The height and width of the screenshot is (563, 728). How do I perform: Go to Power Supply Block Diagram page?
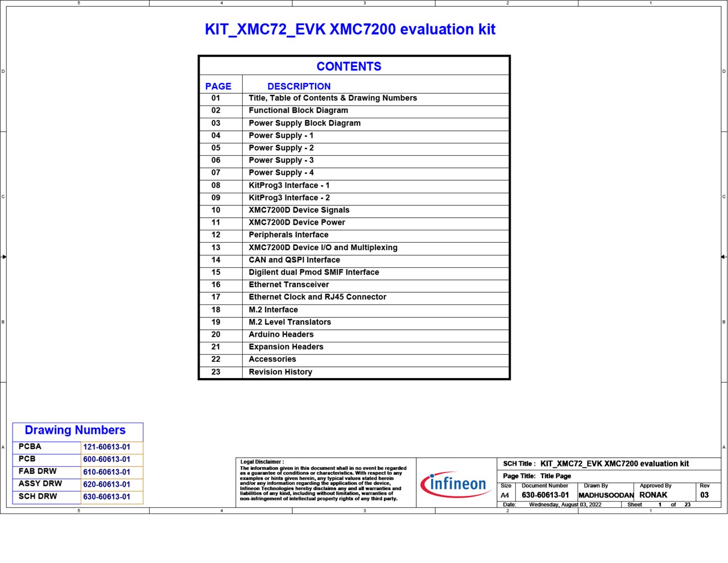pos(304,123)
